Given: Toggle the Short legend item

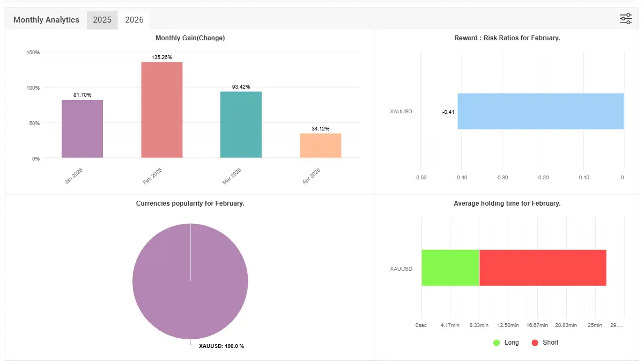Looking at the screenshot, I should coord(550,343).
